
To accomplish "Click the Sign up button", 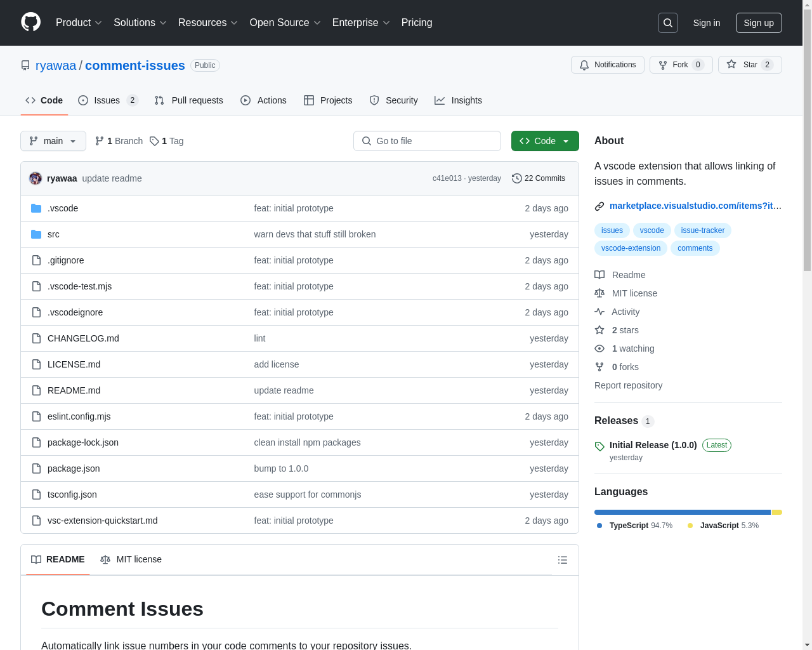I will [759, 23].
